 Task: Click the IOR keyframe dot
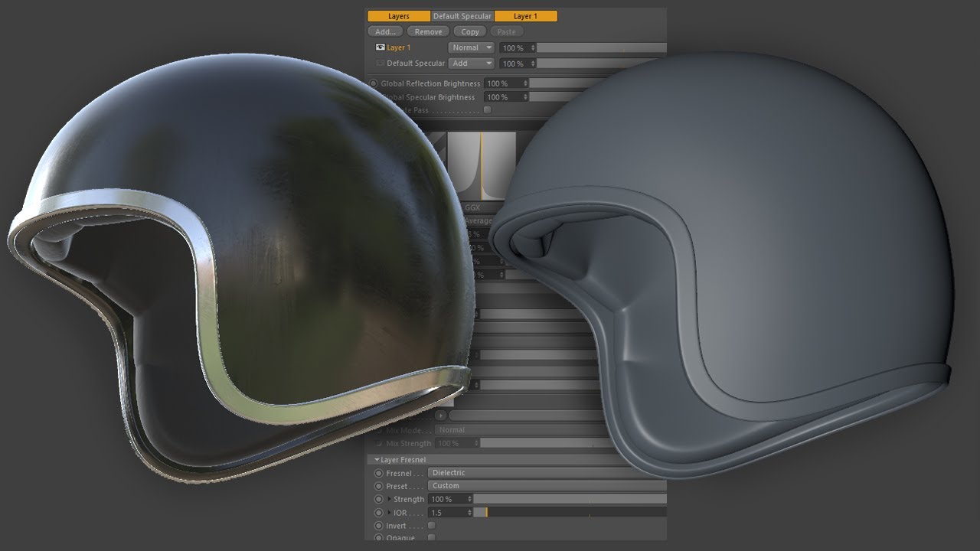[378, 512]
